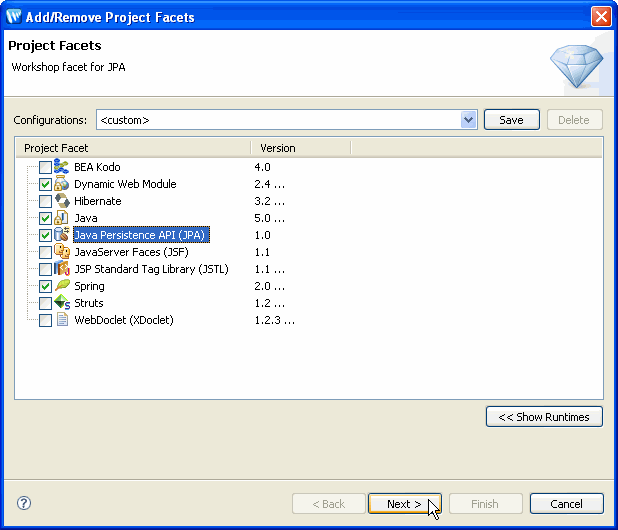The height and width of the screenshot is (530, 618).
Task: Click BEA Kodo version 4.0 value
Action: pyautogui.click(x=262, y=167)
